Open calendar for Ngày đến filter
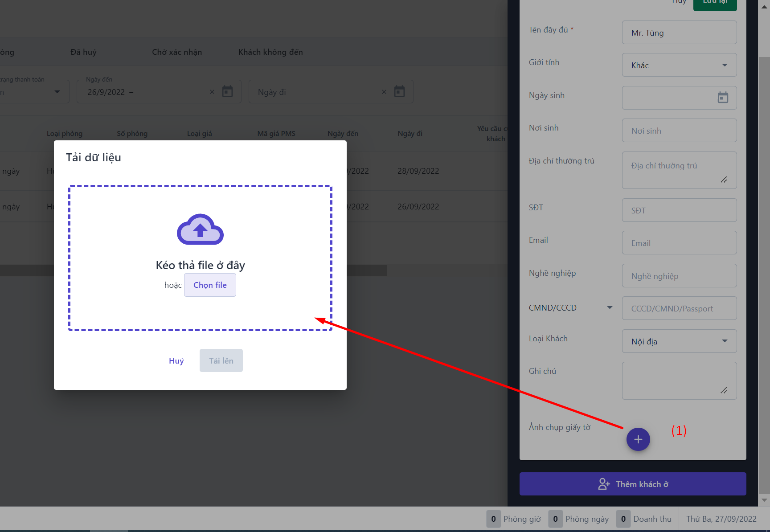 coord(228,92)
